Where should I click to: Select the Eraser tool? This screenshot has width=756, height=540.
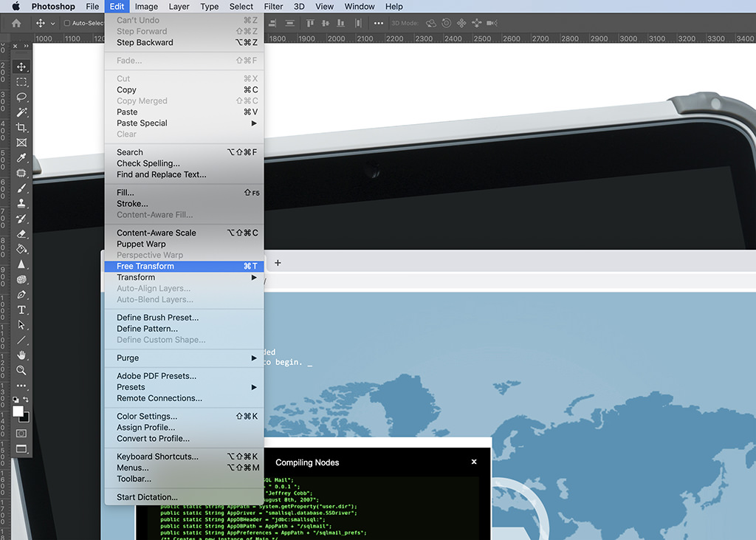[x=21, y=234]
